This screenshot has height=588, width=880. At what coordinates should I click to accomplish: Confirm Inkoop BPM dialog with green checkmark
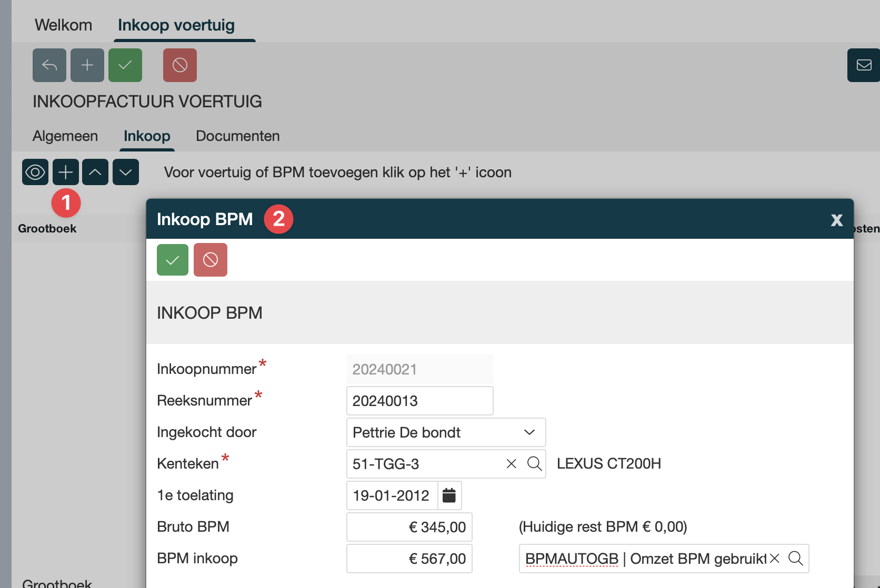[173, 260]
